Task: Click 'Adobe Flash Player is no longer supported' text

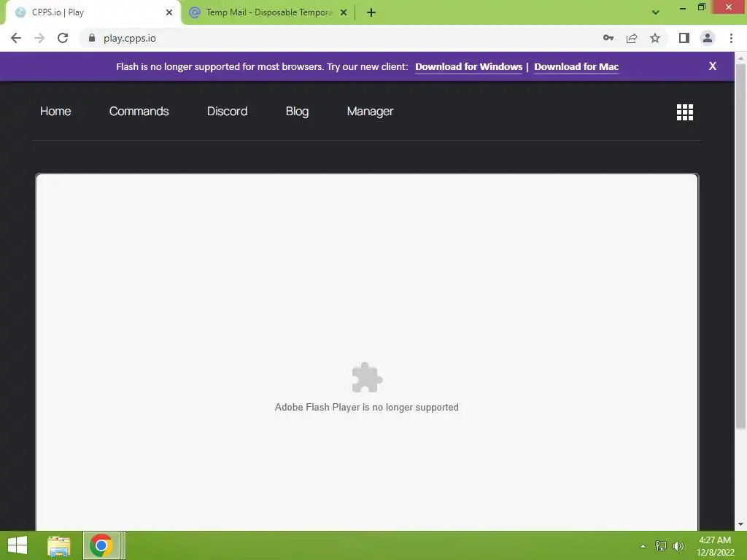Action: pos(367,407)
